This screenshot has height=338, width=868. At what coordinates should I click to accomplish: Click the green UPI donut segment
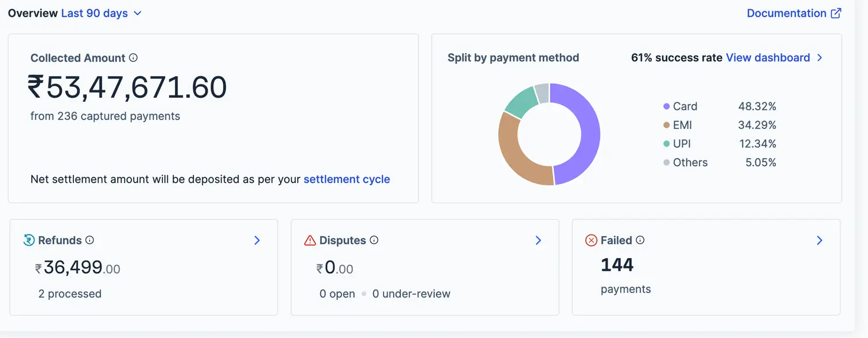click(x=521, y=100)
